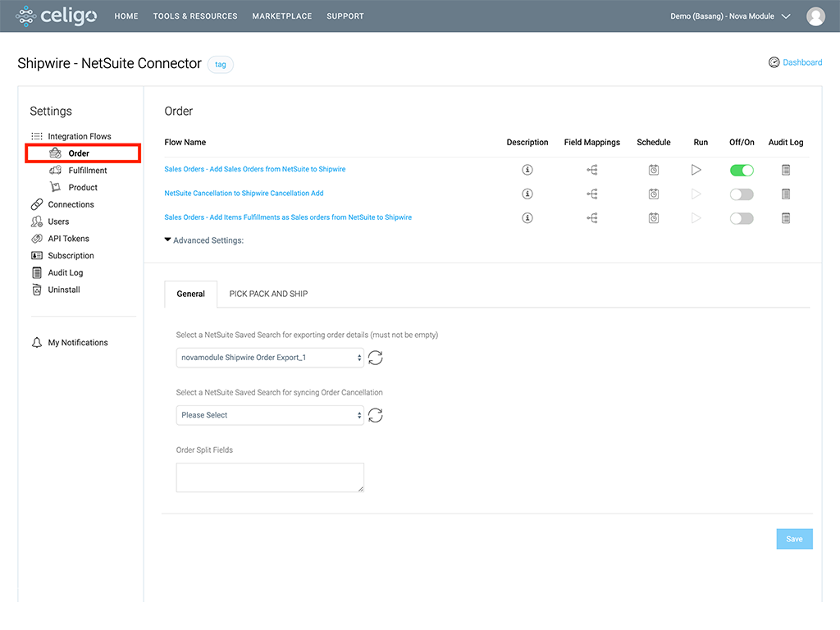840x630 pixels.
Task: Collapse the Advanced Settings section
Action: pyautogui.click(x=203, y=240)
